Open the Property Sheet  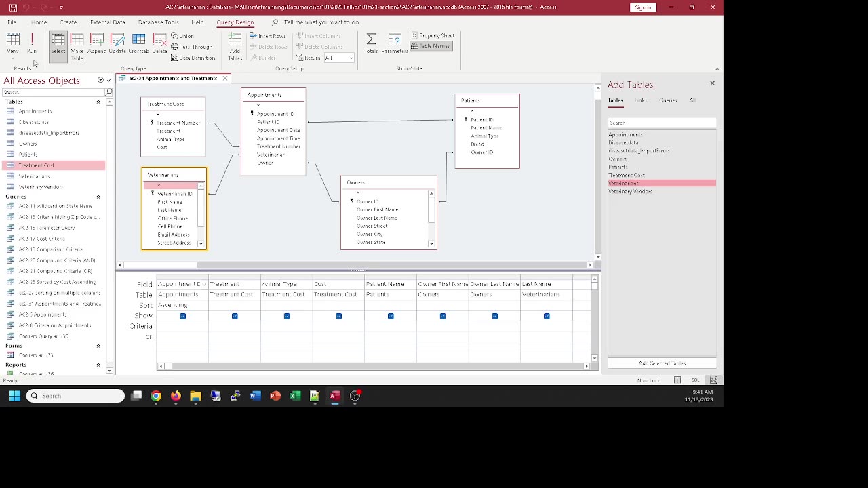tap(433, 36)
